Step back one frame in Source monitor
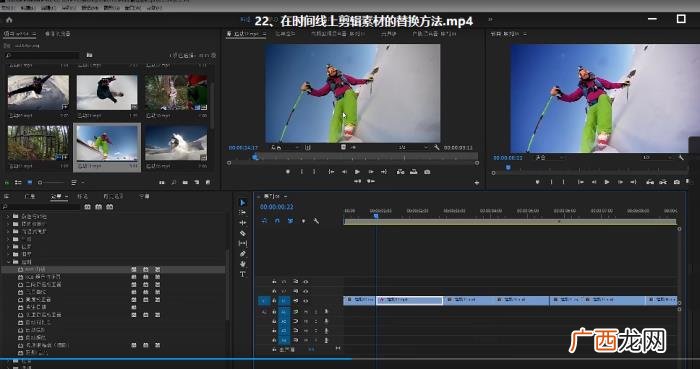 click(x=344, y=171)
